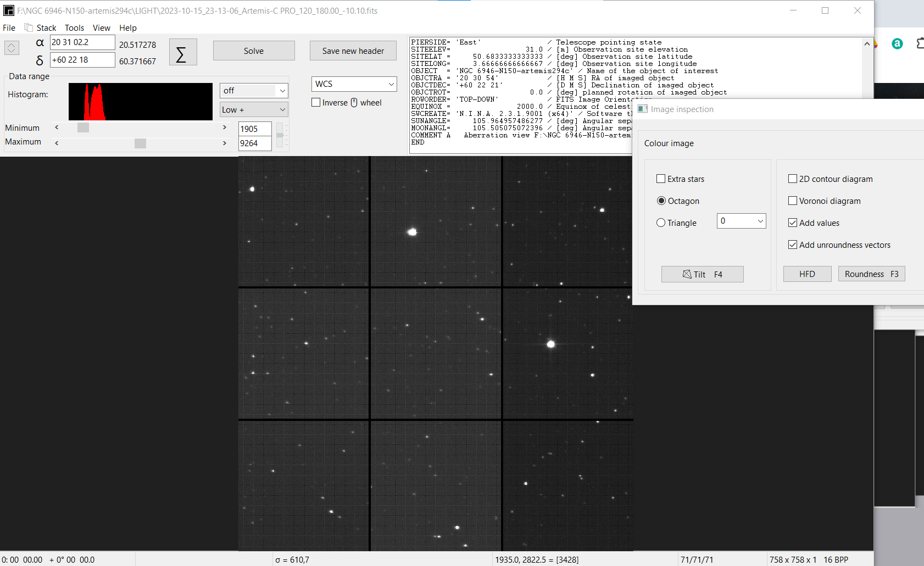Expand the 'Low +' stretch dropdown
This screenshot has width=924, height=566.
(254, 109)
